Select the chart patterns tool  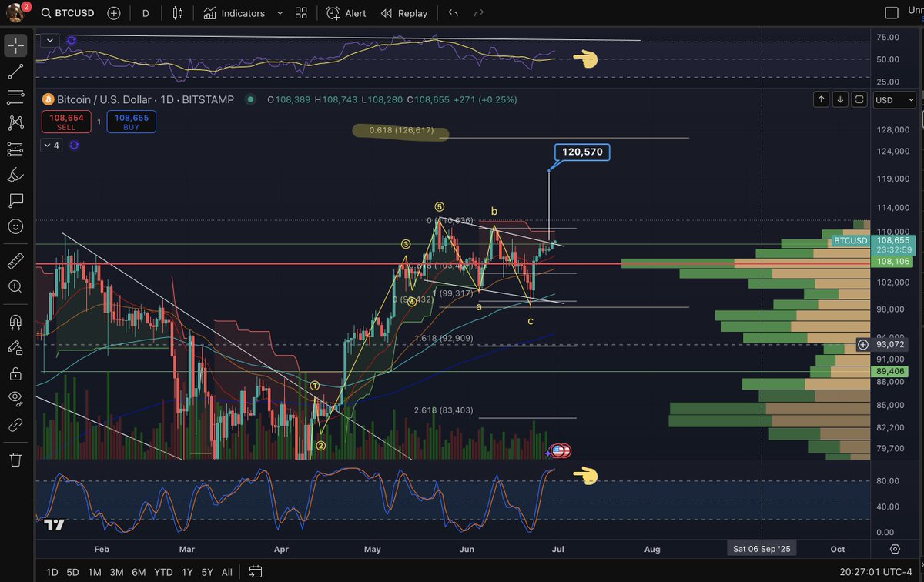[x=15, y=123]
